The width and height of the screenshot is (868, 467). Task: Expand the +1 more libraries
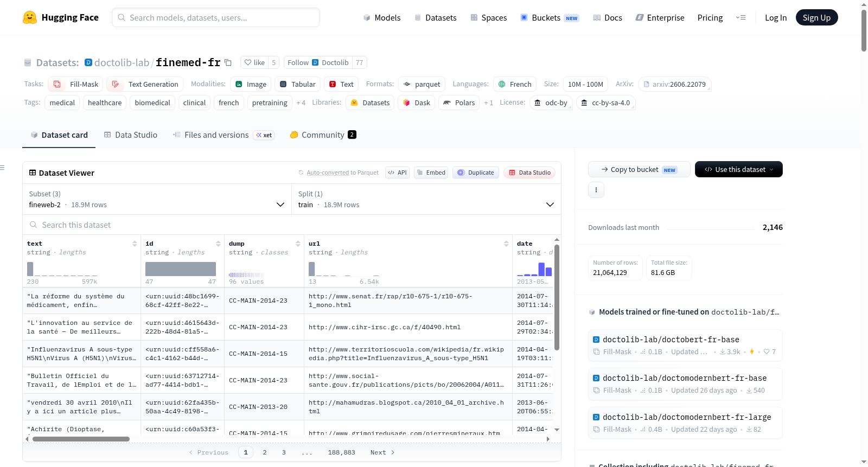point(489,103)
